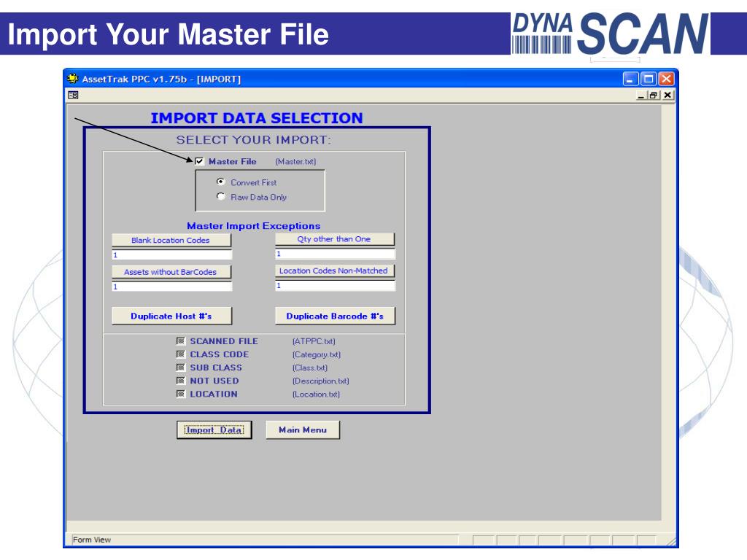Screen dimensions: 747x560
Task: Close the AssetTrak PPC application window
Action: coord(666,79)
